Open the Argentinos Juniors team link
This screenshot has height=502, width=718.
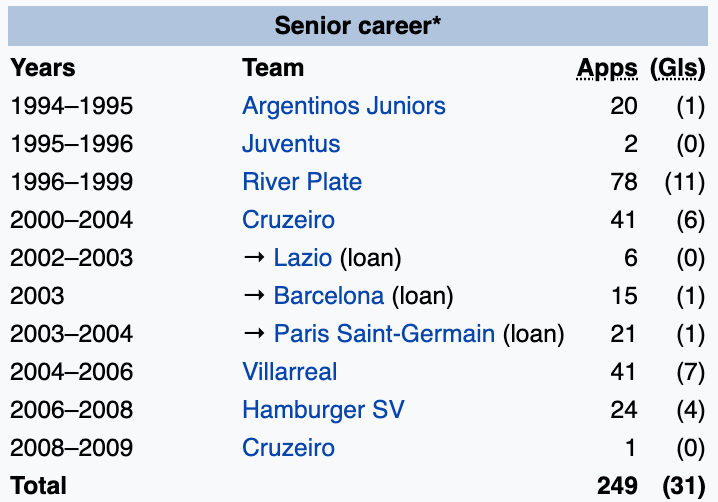coord(343,106)
